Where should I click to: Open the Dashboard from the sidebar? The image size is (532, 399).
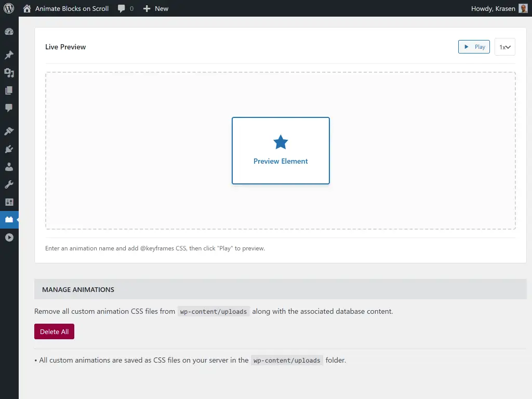[9, 31]
